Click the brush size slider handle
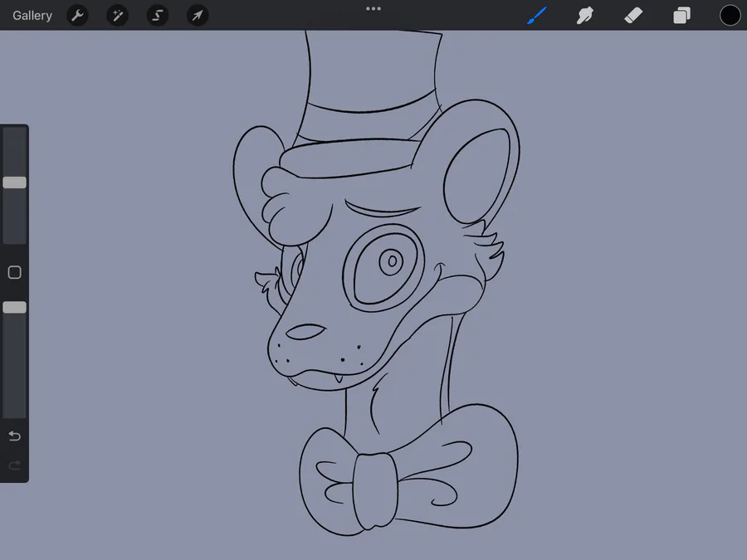Image resolution: width=747 pixels, height=560 pixels. (x=15, y=183)
